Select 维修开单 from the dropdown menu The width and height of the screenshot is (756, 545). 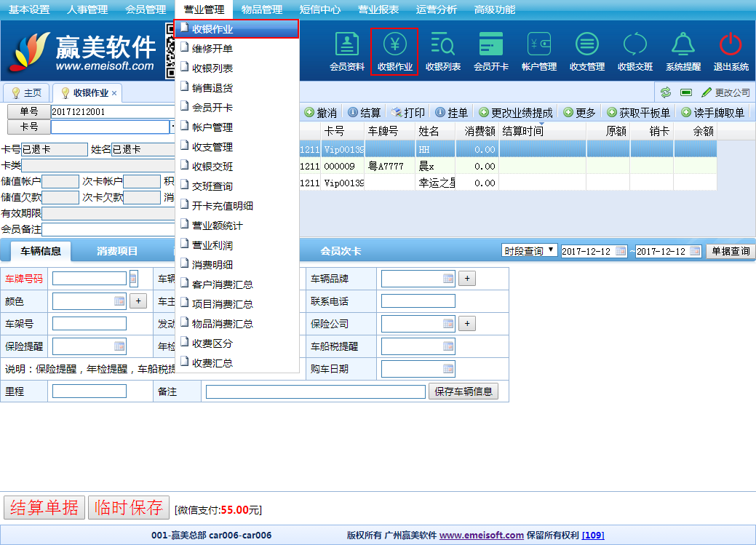212,49
